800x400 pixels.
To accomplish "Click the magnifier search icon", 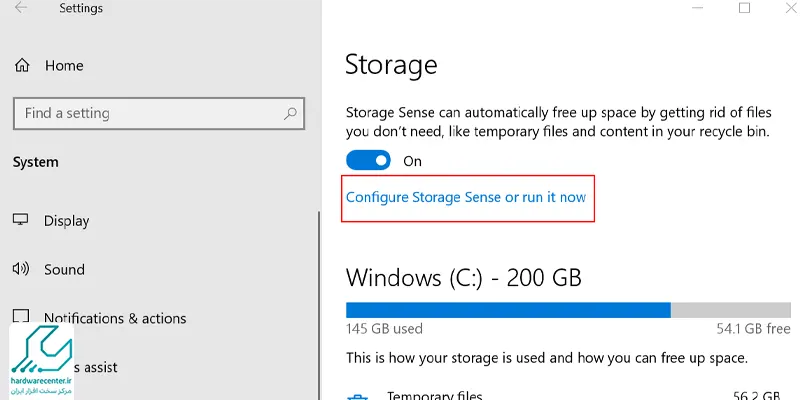I will coord(290,113).
